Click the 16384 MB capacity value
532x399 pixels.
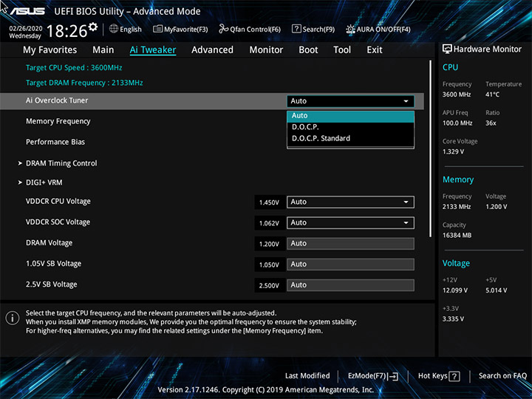[457, 235]
